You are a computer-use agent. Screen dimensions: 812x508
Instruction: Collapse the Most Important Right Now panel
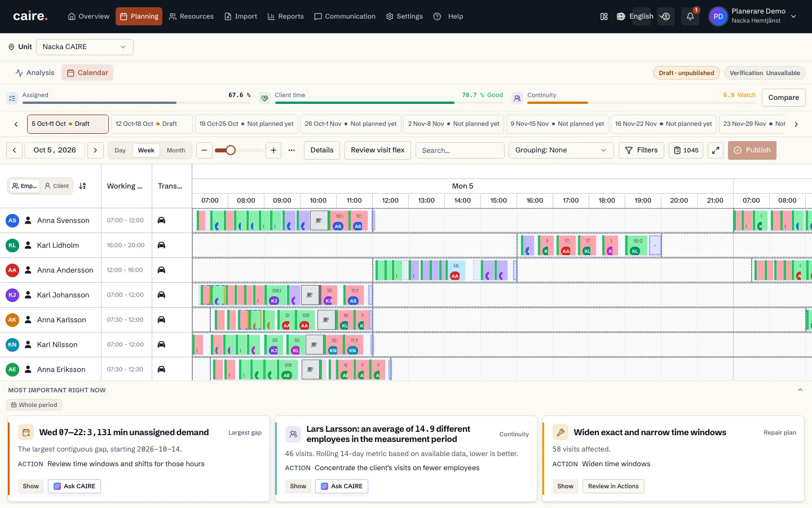(x=800, y=390)
